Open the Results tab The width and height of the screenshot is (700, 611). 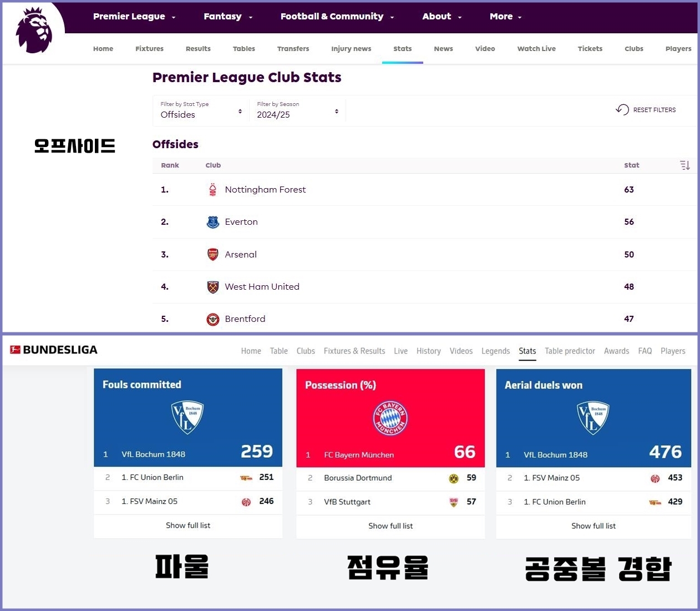[198, 49]
